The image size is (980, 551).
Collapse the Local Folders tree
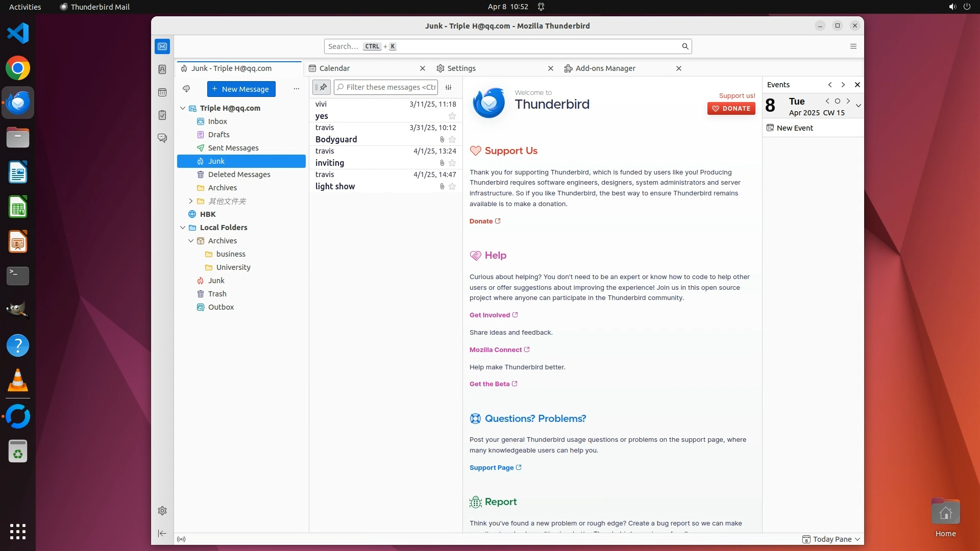(x=183, y=228)
